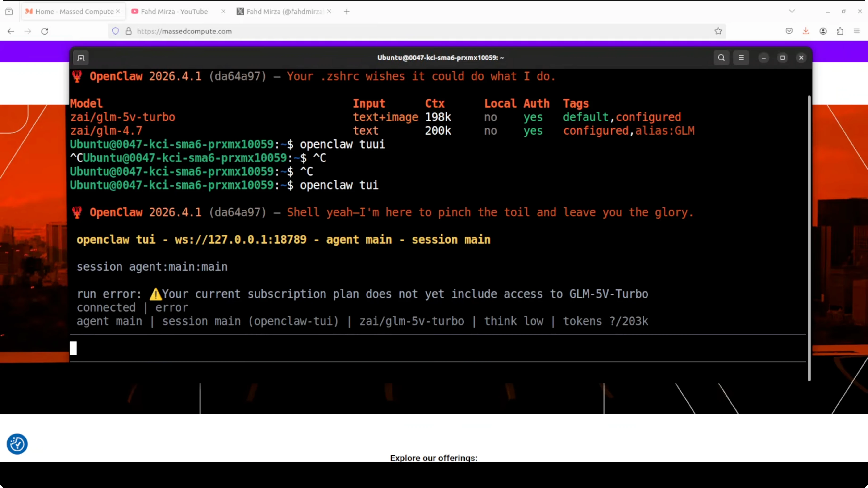868x488 pixels.
Task: Open a new terminal tab
Action: coord(81,58)
